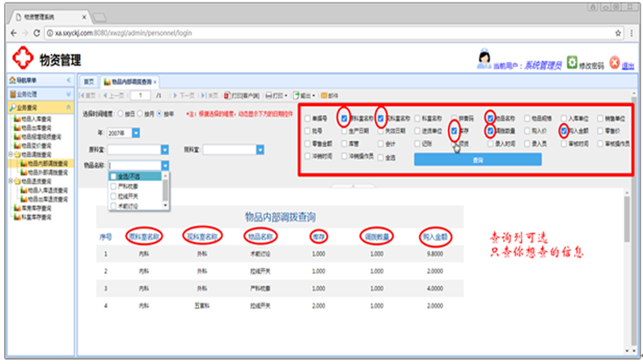Bookmark page with the browser star icon
643x364 pixels.
(618, 32)
